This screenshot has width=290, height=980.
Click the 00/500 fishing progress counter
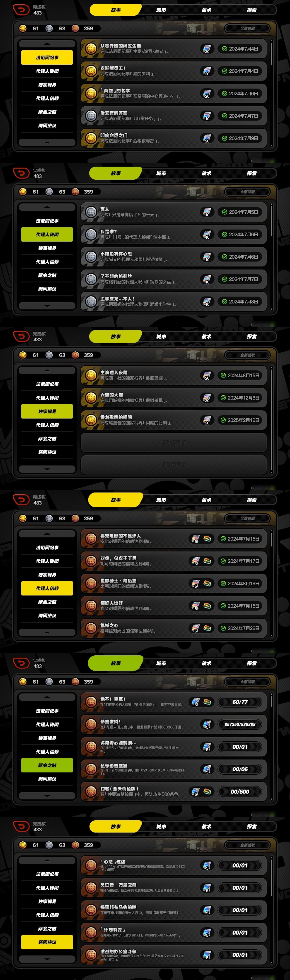click(x=240, y=792)
